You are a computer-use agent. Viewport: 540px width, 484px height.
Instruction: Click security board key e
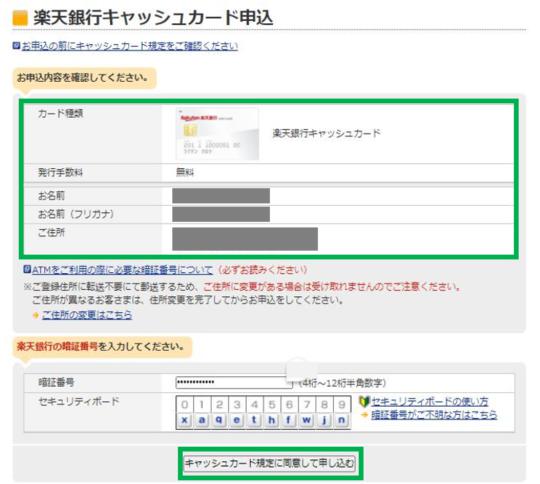point(237,420)
